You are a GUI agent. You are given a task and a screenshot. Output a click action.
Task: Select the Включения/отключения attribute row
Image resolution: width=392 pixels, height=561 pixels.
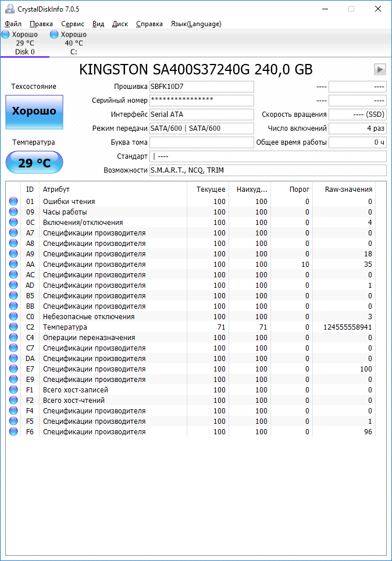191,222
